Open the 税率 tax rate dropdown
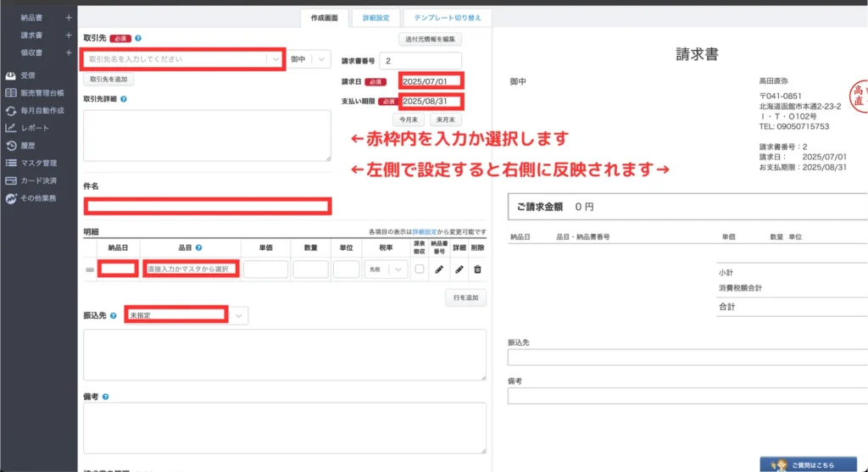Screen dimensions: 868x472 tap(386, 269)
